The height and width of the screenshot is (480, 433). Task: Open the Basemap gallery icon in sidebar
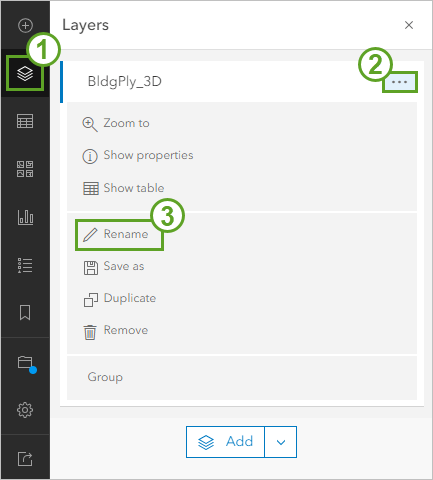click(25, 169)
